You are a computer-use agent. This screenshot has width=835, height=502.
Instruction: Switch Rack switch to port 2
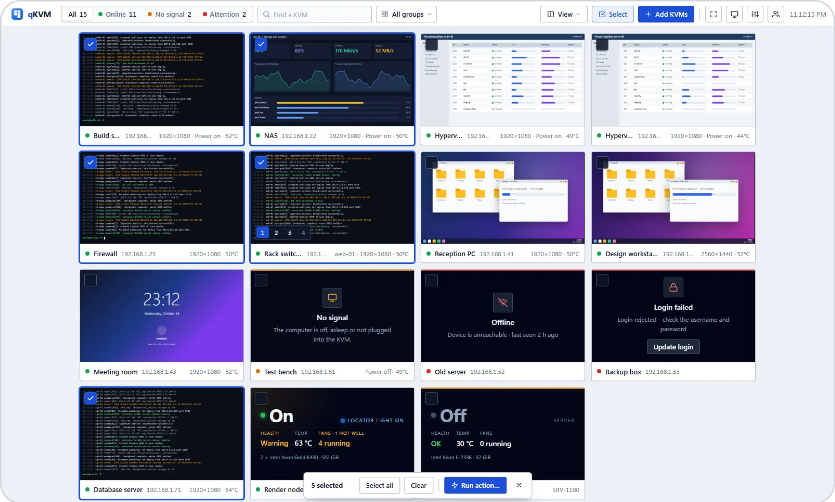pos(276,233)
